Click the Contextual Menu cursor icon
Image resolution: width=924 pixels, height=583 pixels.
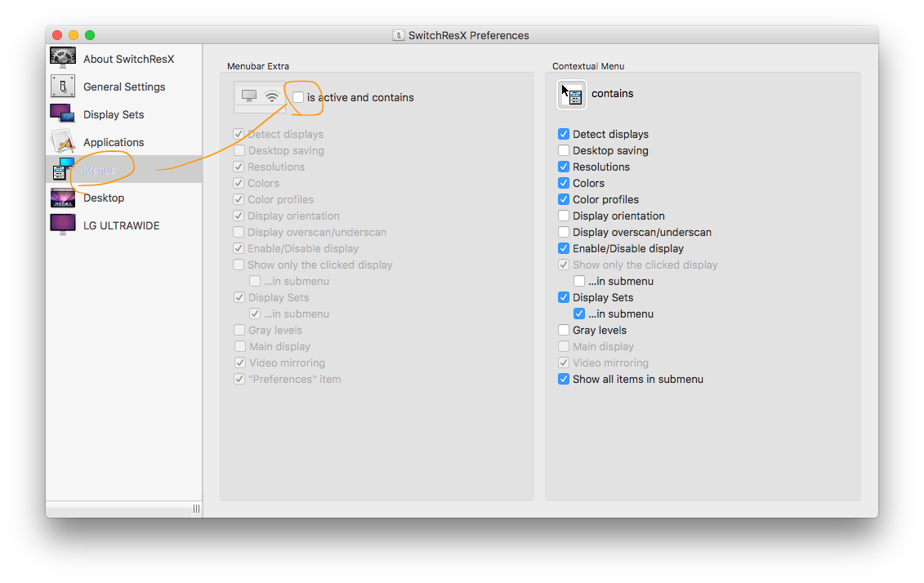point(572,95)
